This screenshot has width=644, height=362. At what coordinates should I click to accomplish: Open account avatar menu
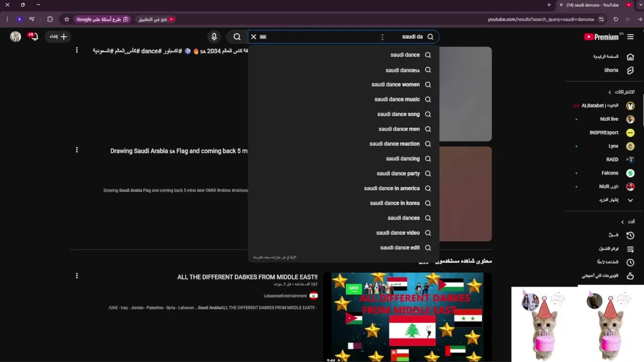(16, 37)
